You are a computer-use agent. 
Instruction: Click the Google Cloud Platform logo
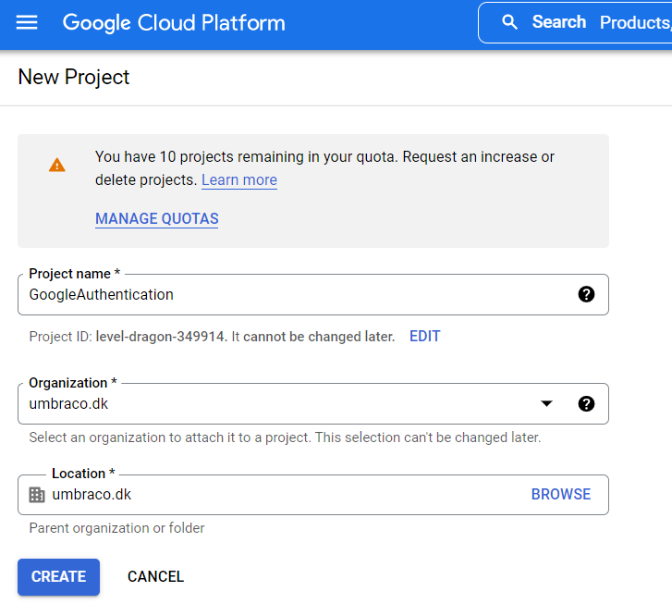pyautogui.click(x=174, y=23)
